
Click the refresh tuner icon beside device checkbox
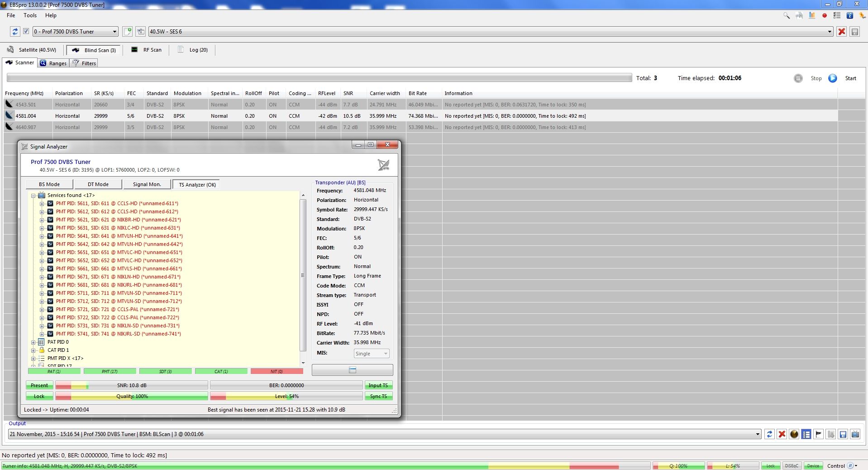click(x=15, y=31)
